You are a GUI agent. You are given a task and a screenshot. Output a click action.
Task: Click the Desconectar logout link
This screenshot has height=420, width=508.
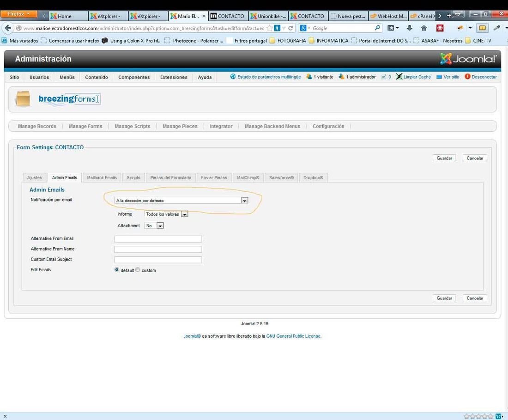[x=481, y=77]
